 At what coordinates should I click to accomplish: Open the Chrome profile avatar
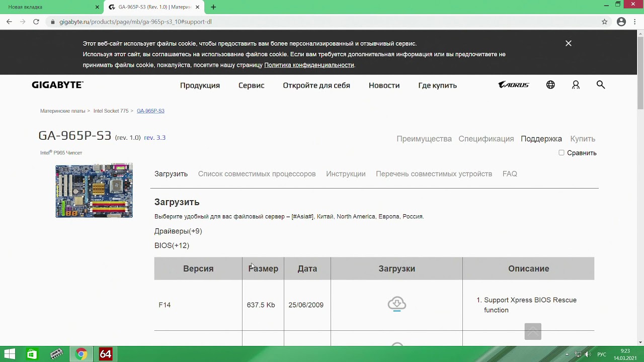coord(621,22)
